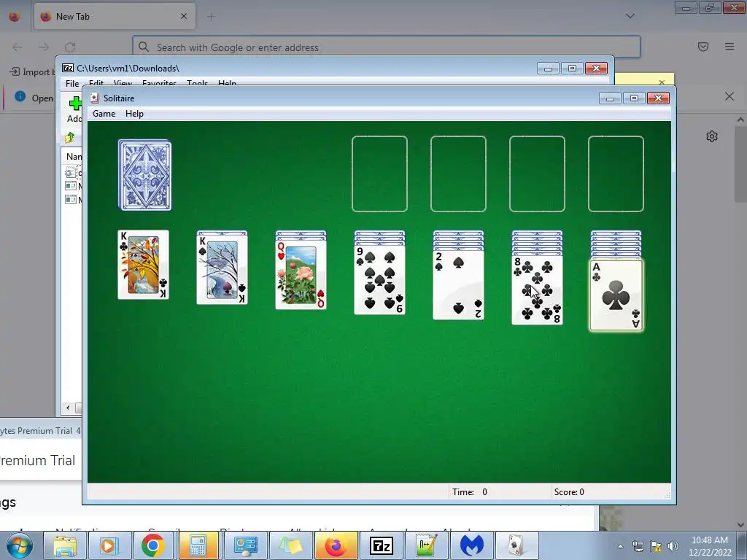This screenshot has width=747, height=560.
Task: Minimize the Solitaire window
Action: 610,98
